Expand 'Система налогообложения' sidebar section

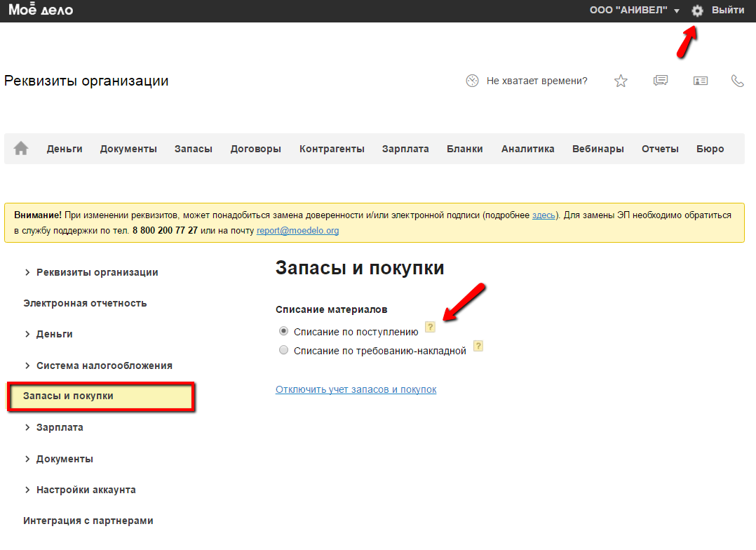(104, 365)
